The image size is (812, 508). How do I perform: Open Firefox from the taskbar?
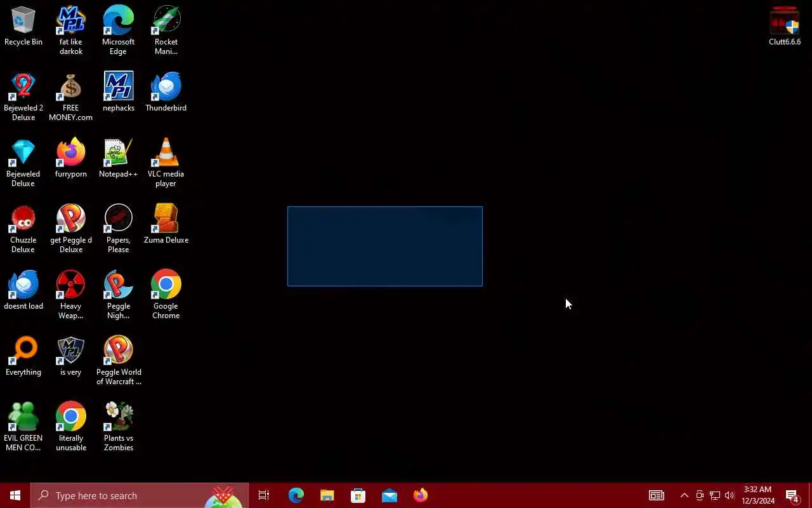[421, 495]
